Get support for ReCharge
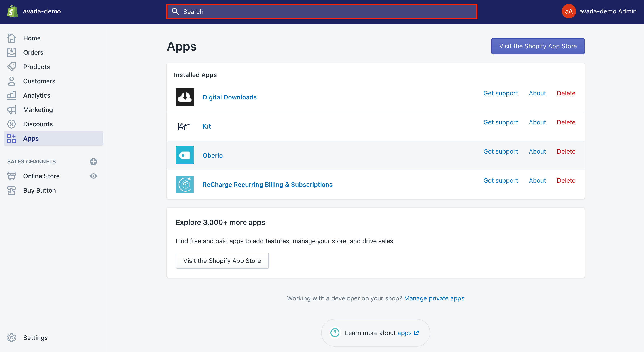The image size is (644, 352). (500, 180)
